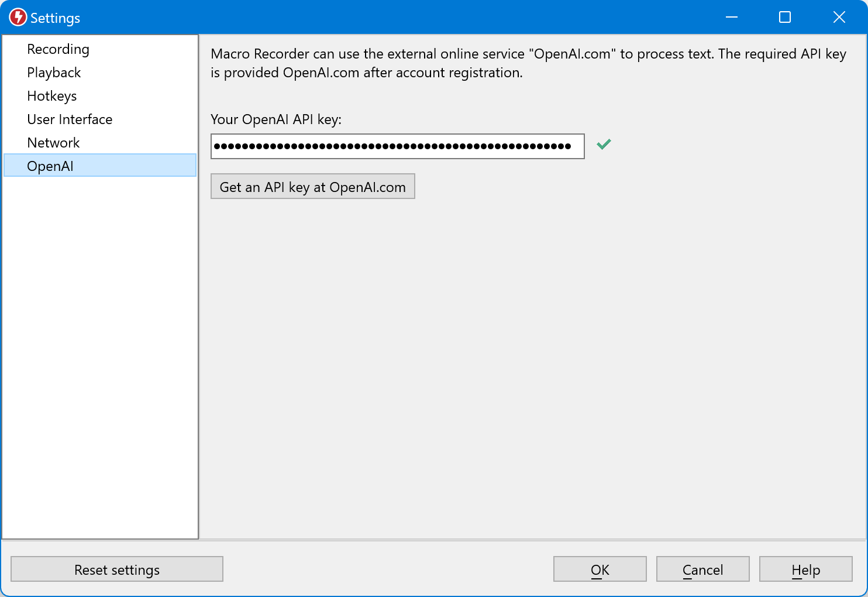
Task: Click the Macro Recorder title bar icon
Action: [18, 18]
